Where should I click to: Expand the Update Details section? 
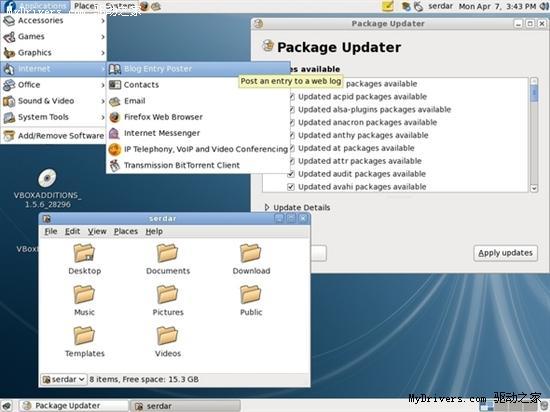pos(267,208)
